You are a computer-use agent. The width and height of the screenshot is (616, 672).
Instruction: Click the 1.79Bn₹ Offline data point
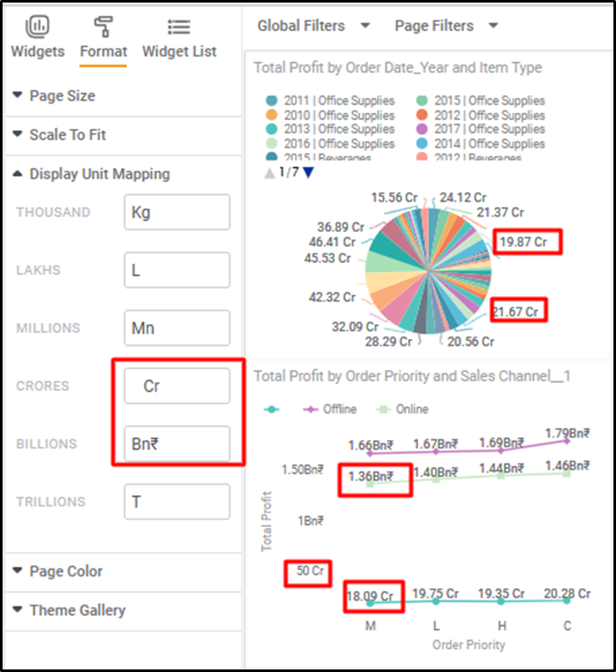coord(567,441)
